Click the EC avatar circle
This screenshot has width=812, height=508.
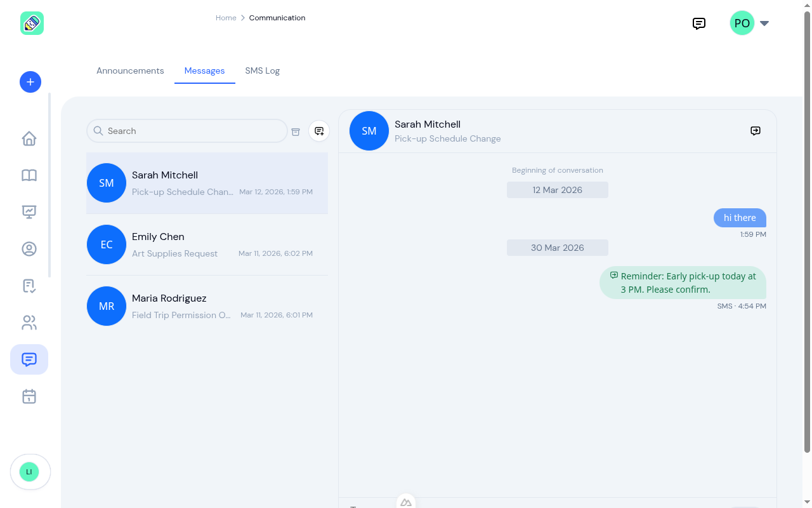point(107,244)
